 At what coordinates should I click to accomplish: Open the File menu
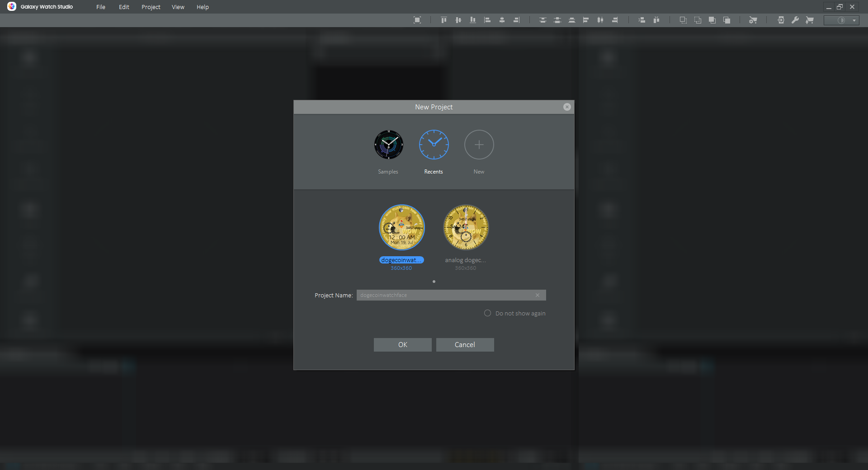pos(100,7)
